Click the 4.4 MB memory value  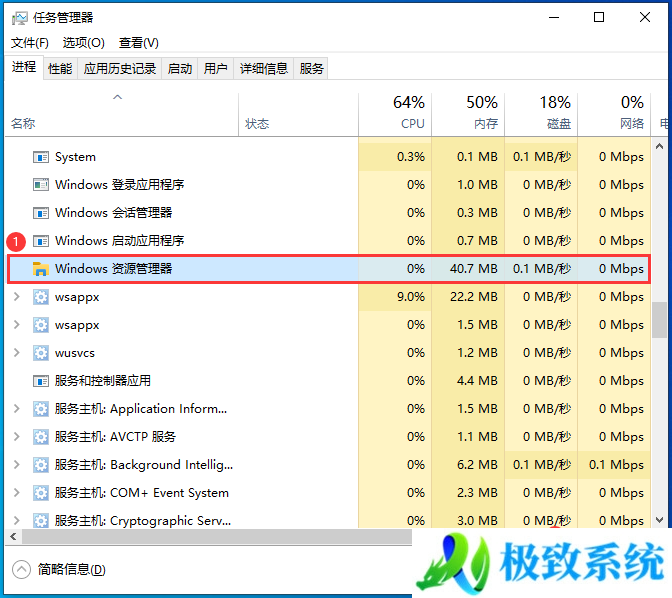[x=477, y=381]
